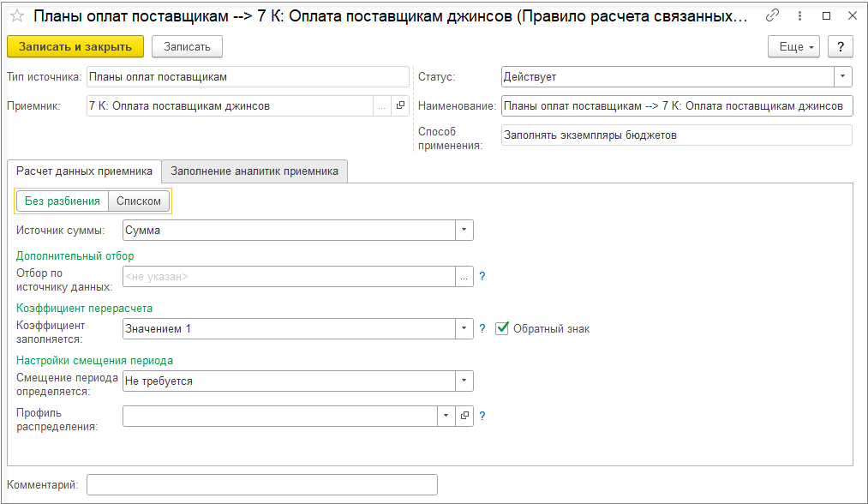Show help hint for Коэффициент заполняется
This screenshot has width=868, height=504.
482,328
